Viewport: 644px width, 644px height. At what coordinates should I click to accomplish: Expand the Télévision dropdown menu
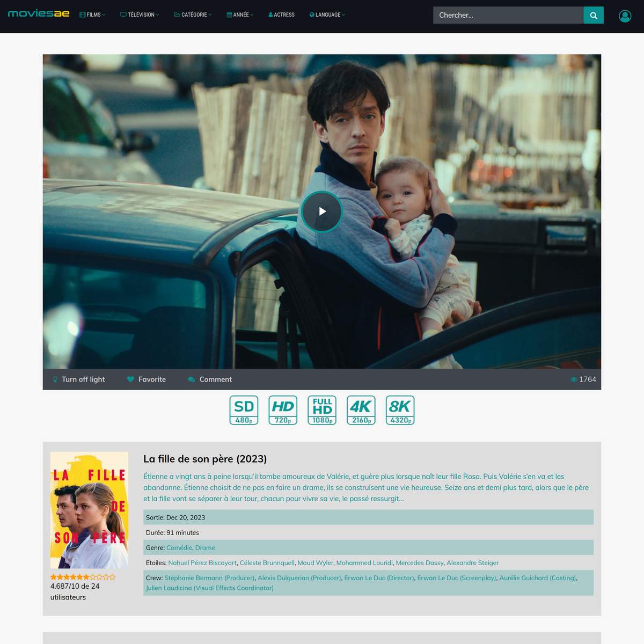140,14
